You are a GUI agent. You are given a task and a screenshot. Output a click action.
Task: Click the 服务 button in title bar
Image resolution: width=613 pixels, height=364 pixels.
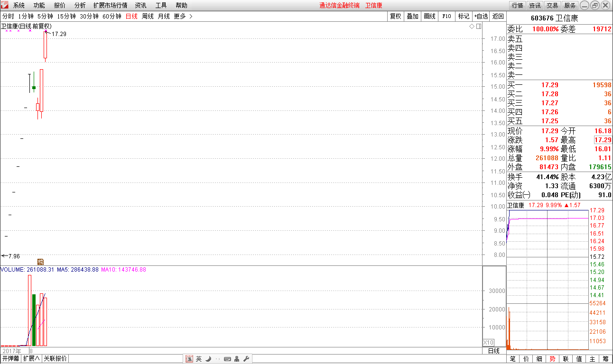coord(570,6)
